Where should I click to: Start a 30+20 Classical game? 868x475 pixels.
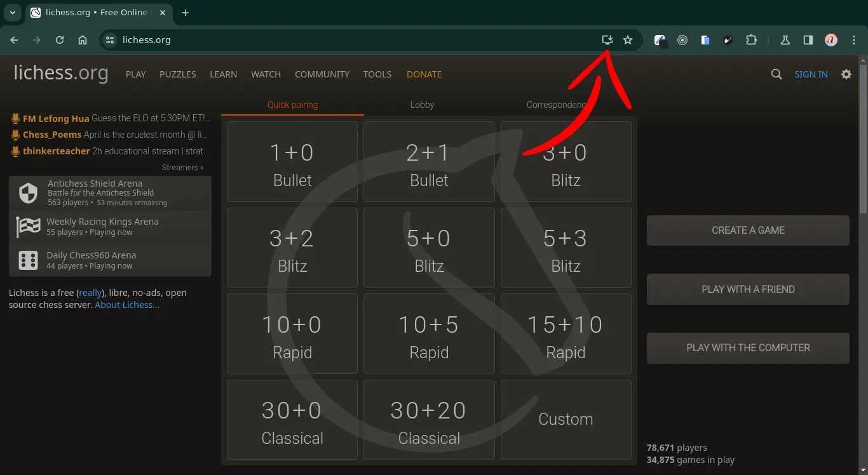coord(429,420)
